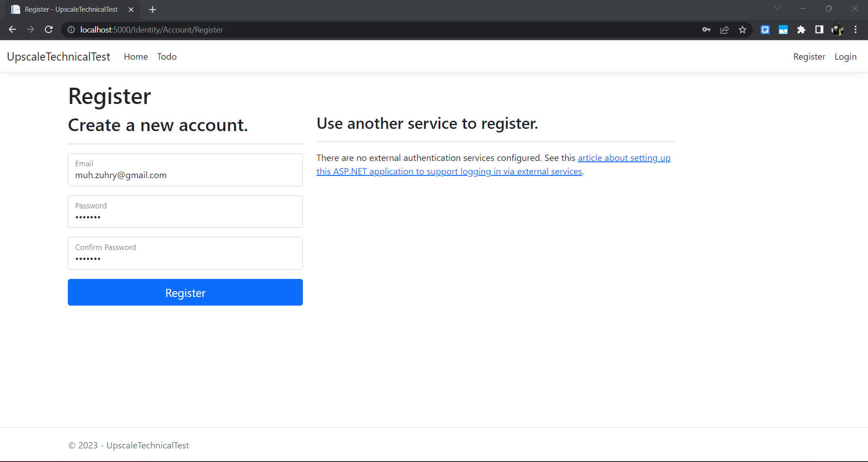Click the Login link in the navbar
This screenshot has width=868, height=462.
click(845, 56)
